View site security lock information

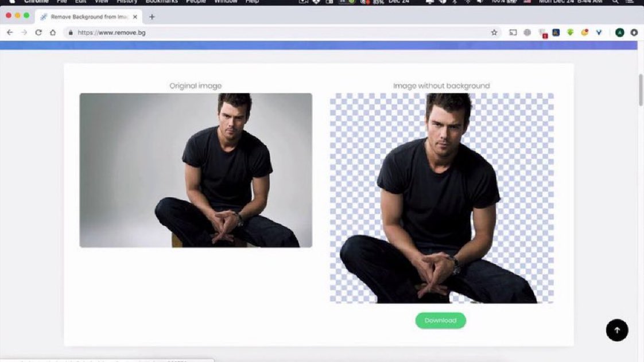71,33
